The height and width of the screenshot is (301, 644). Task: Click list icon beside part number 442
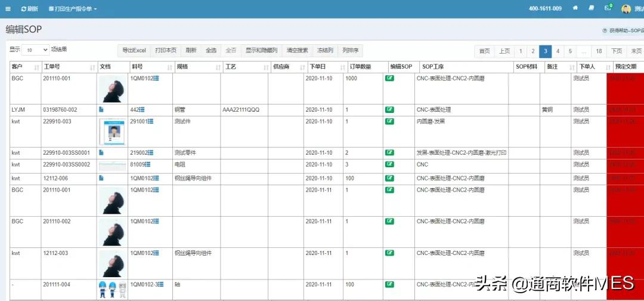pos(142,110)
